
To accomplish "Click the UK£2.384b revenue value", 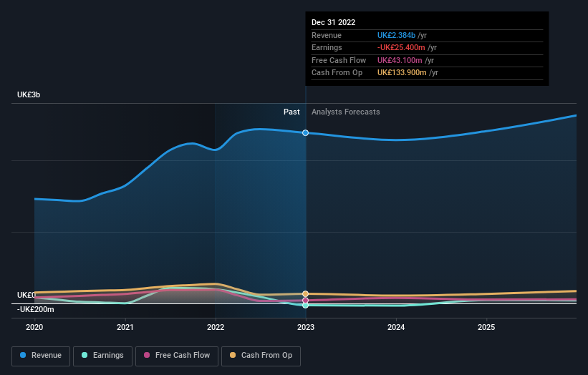I will 396,35.
